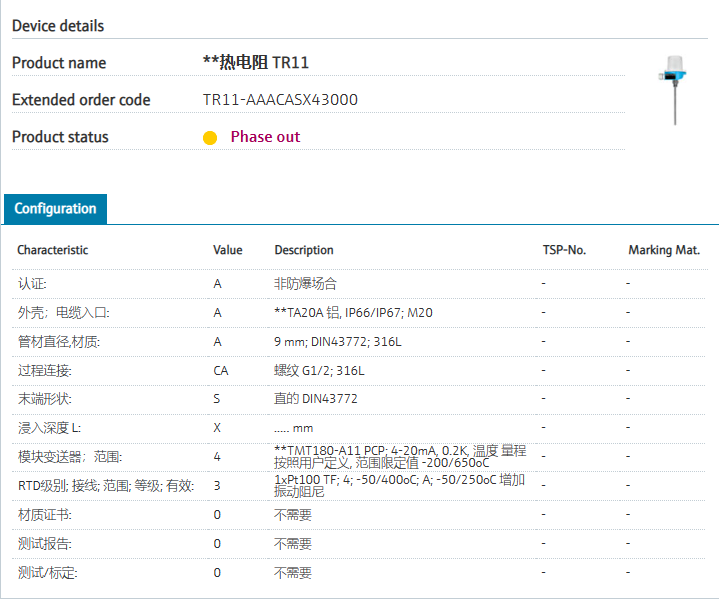Click the order code TR11-AAACASX43000
Image resolution: width=719 pixels, height=599 pixels.
[x=280, y=100]
